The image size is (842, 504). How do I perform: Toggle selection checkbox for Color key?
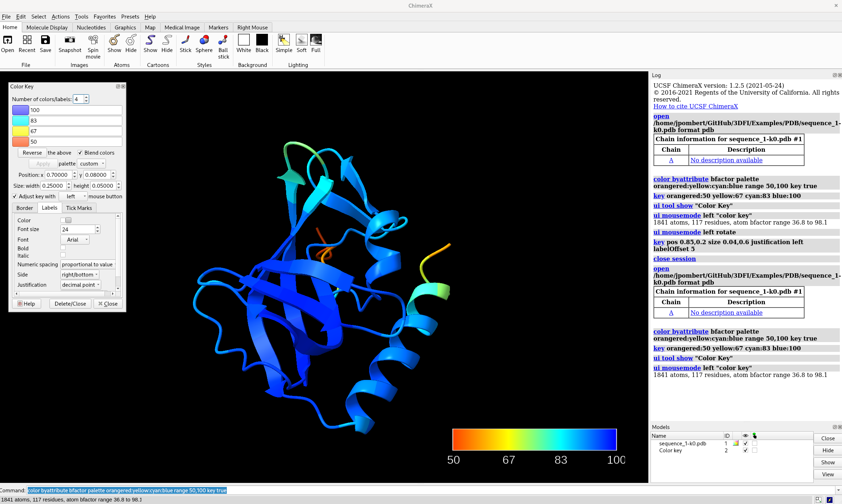pos(755,450)
